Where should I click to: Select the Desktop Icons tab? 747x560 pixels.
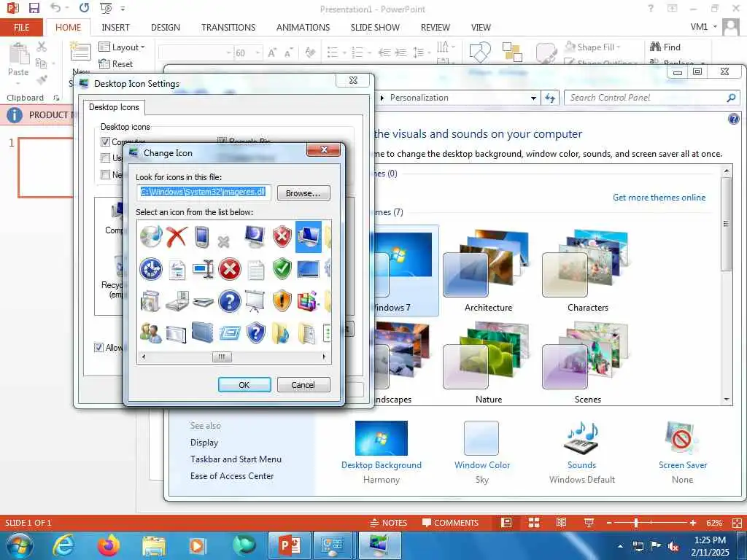[x=114, y=107]
